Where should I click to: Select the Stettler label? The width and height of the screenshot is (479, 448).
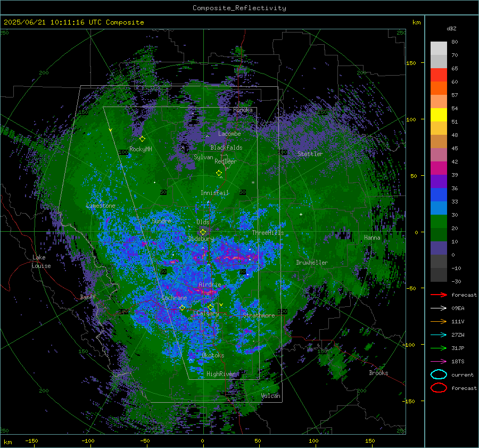tap(310, 154)
